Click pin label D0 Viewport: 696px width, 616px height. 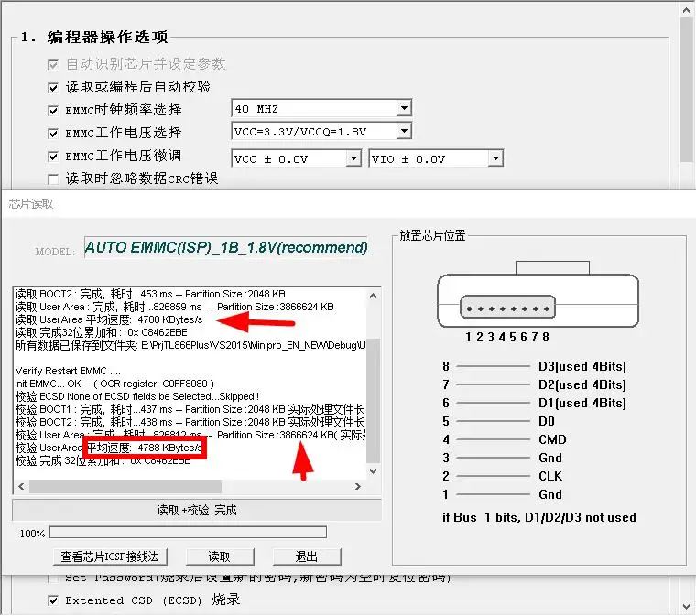547,421
